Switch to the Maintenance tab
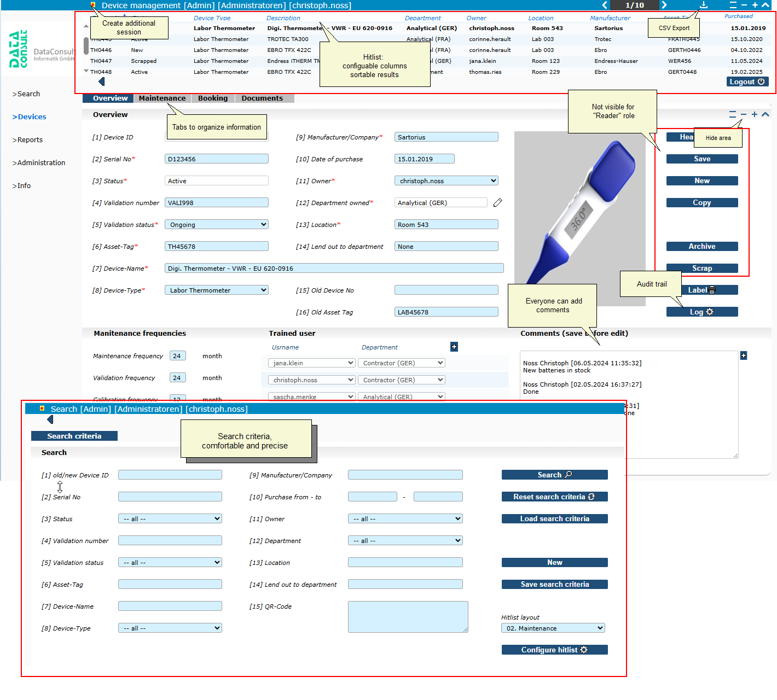777x700 pixels. (162, 98)
